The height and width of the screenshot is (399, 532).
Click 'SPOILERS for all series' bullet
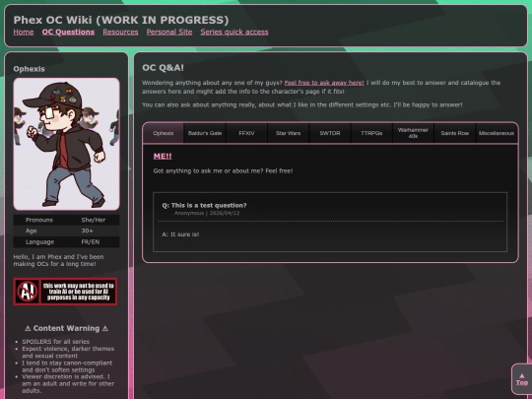coord(55,342)
